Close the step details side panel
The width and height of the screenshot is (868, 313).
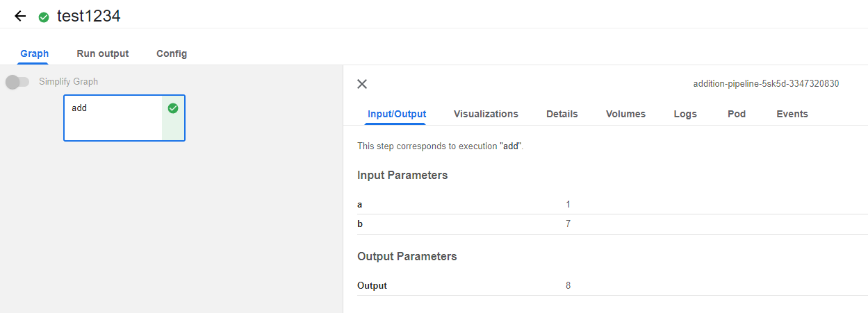362,84
